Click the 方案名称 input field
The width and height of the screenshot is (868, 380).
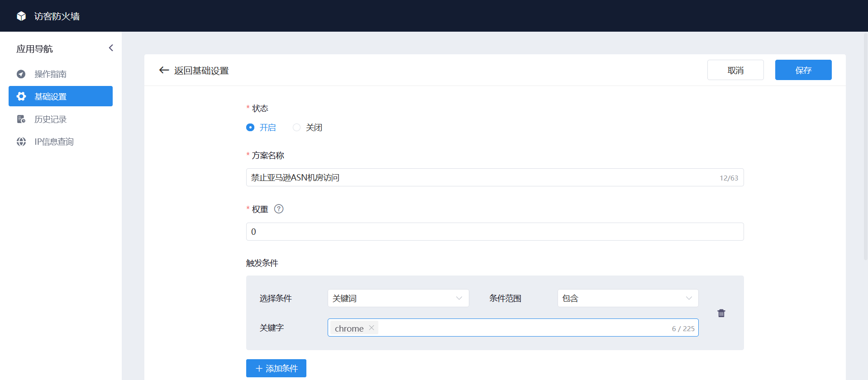(x=495, y=177)
